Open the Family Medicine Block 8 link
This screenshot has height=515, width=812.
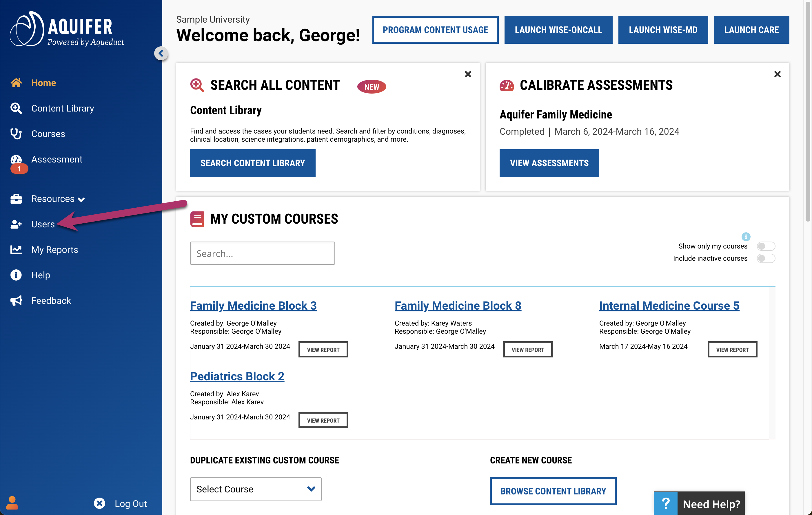[x=458, y=306]
